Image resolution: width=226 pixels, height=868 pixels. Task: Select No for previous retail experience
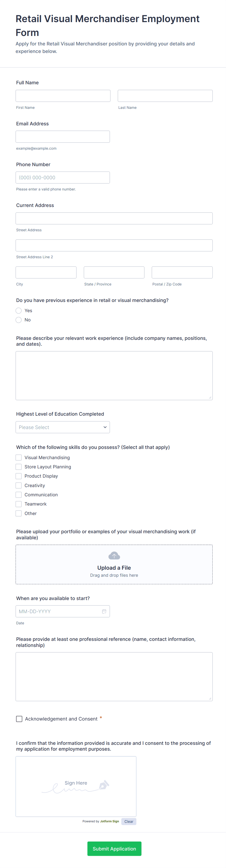pos(18,320)
